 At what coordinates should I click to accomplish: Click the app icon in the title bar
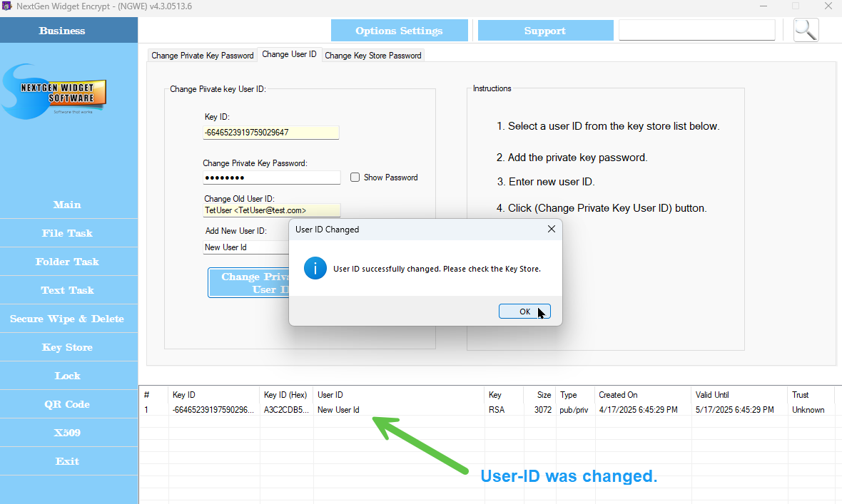click(7, 6)
